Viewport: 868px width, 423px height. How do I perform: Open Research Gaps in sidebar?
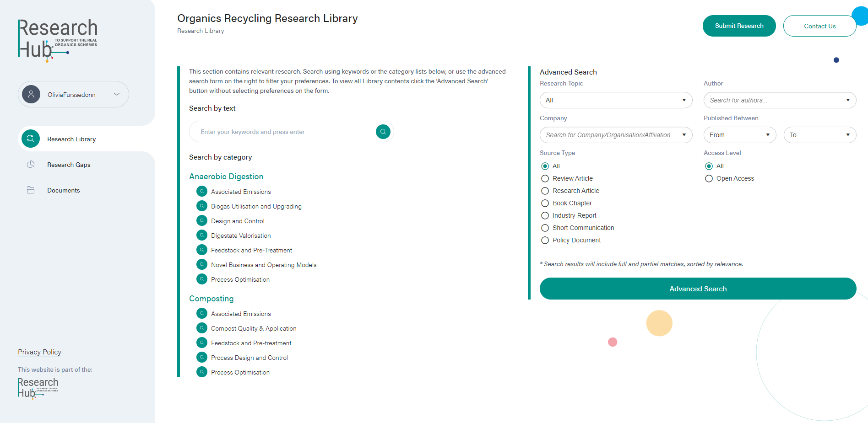tap(69, 165)
